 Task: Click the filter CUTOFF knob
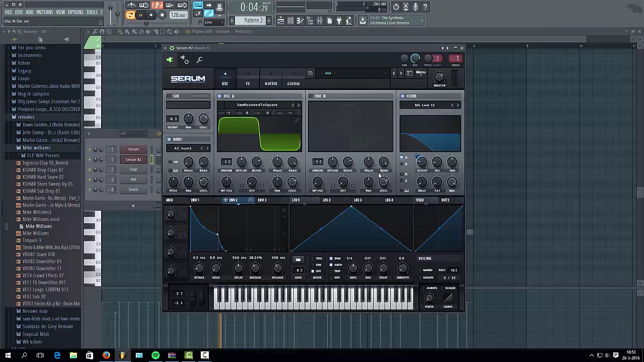[x=422, y=162]
